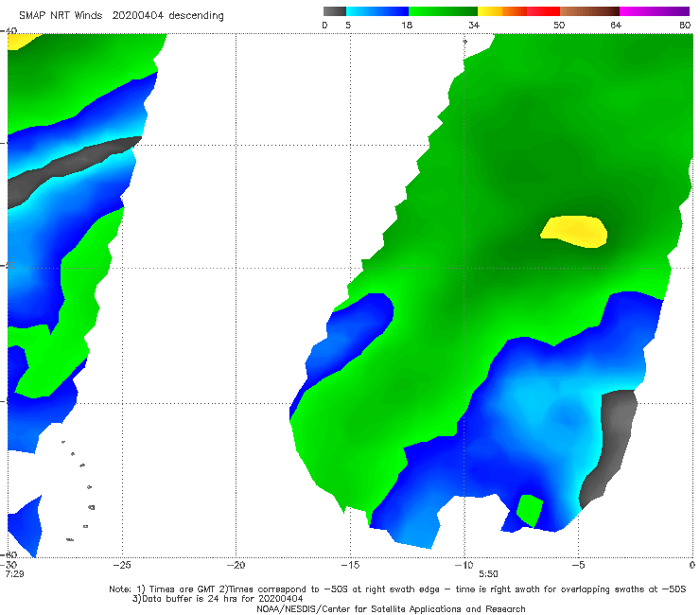
Task: Click the "7:29" swath time label
Action: (15, 573)
